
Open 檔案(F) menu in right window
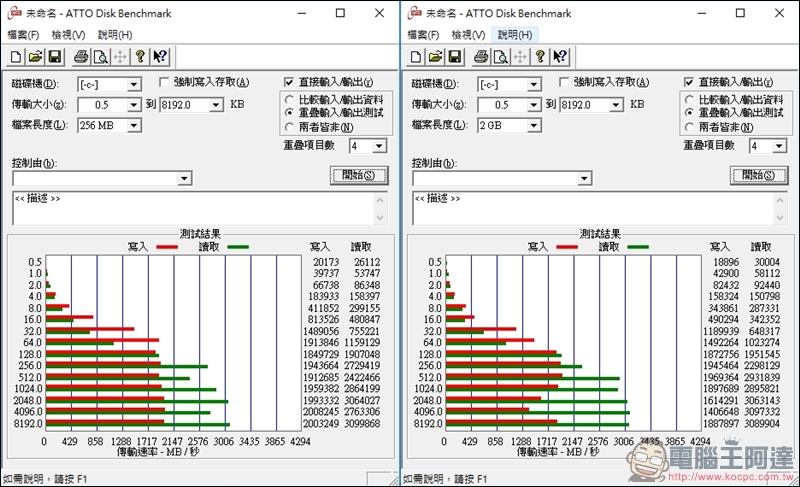tap(423, 35)
